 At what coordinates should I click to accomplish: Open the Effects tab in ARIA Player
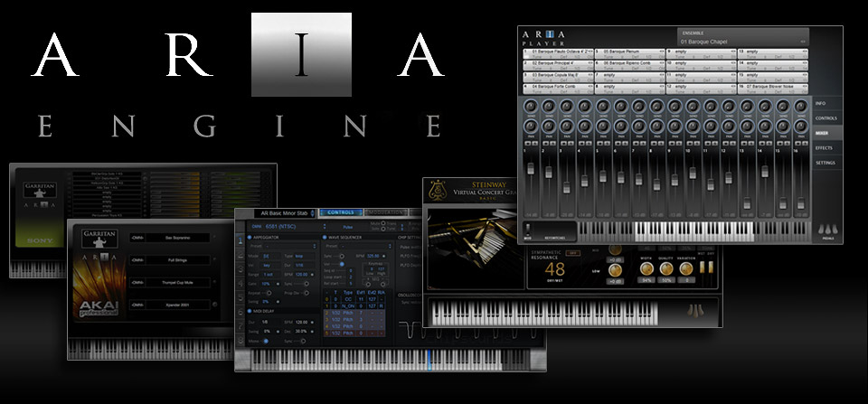click(826, 147)
